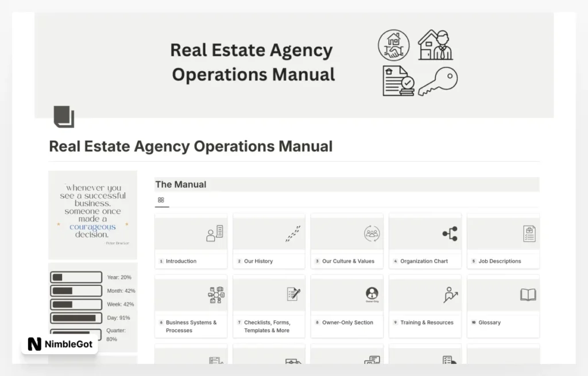588x376 pixels.
Task: Click the Owner-Only Section badge icon
Action: click(x=371, y=294)
